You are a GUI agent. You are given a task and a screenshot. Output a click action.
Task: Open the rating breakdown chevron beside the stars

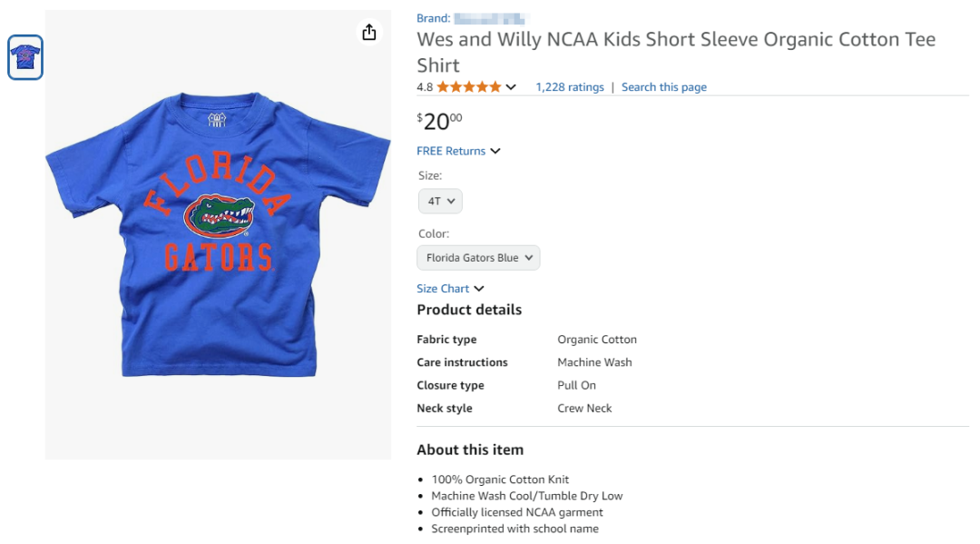(x=511, y=87)
